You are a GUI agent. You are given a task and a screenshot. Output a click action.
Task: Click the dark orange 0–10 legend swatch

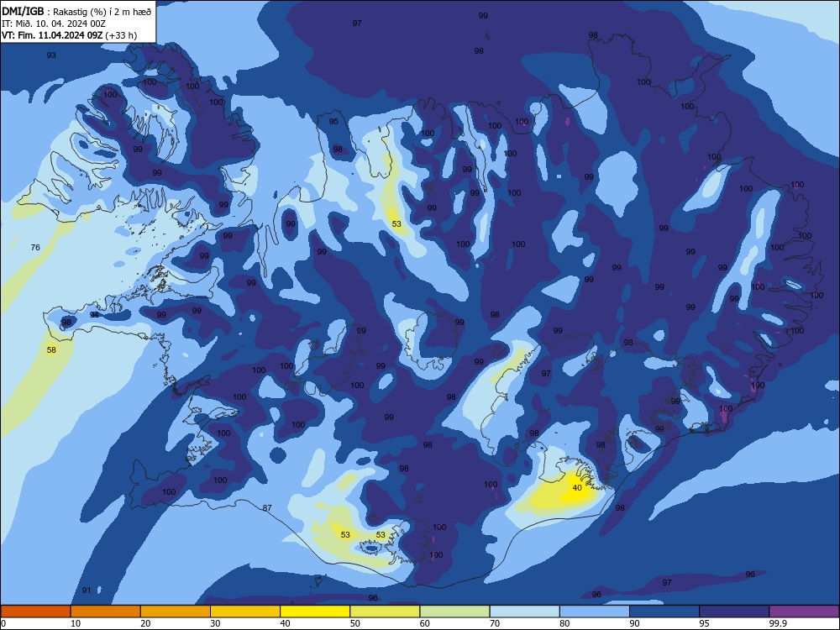[35, 612]
